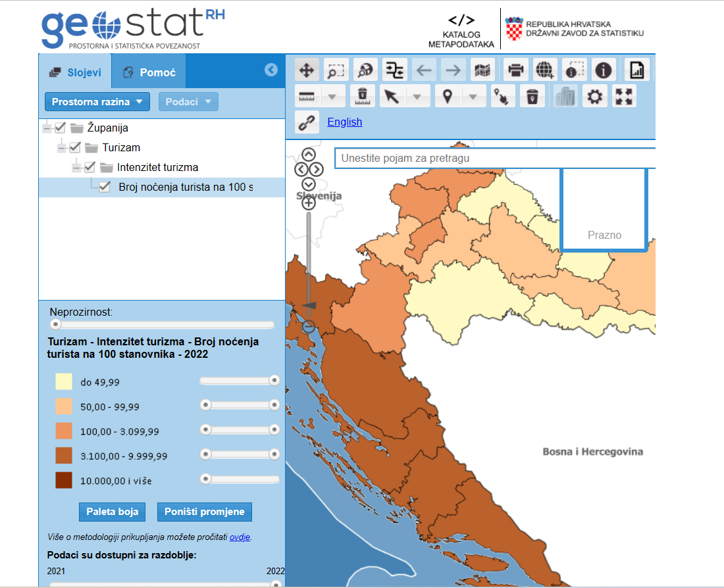724x588 pixels.
Task: Click the Neprozirnost opacity slider
Action: click(x=162, y=324)
